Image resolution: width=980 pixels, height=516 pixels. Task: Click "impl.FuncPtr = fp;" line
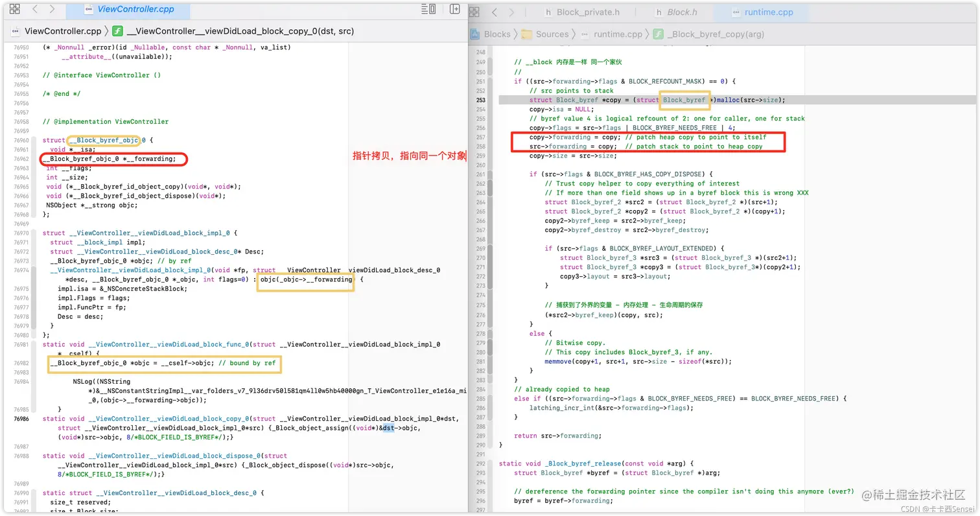[91, 307]
